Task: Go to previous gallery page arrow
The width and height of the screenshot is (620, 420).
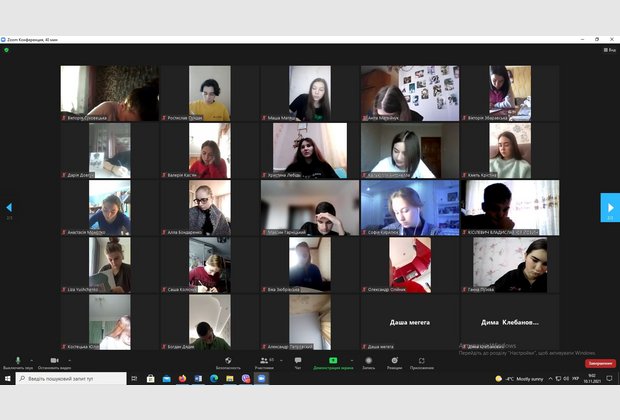Action: tap(9, 207)
